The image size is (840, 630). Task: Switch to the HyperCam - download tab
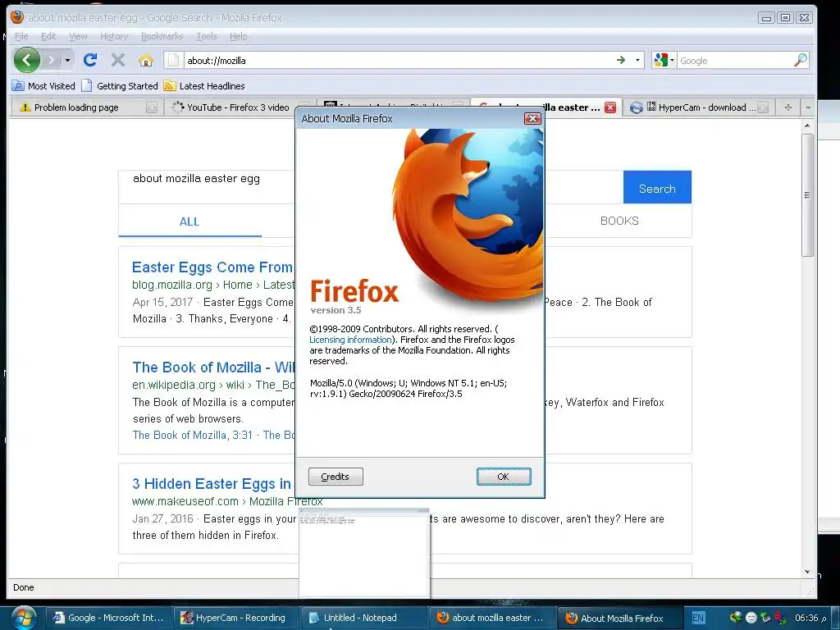pyautogui.click(x=699, y=107)
